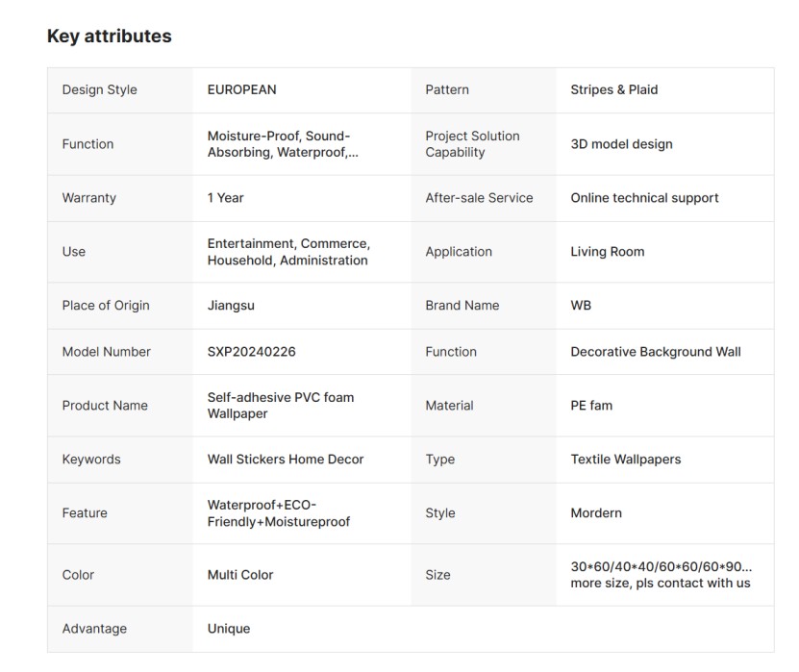Screen dimensions: 799x672
Task: Click the Stripes & Plaid pattern value
Action: click(x=613, y=89)
